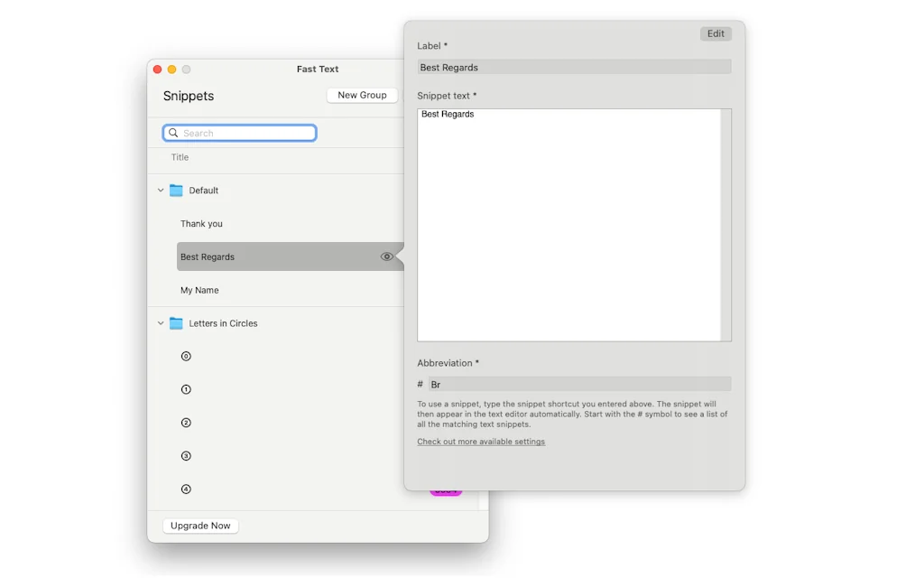924x578 pixels.
Task: Click the Upgrade Now button
Action: tap(199, 525)
